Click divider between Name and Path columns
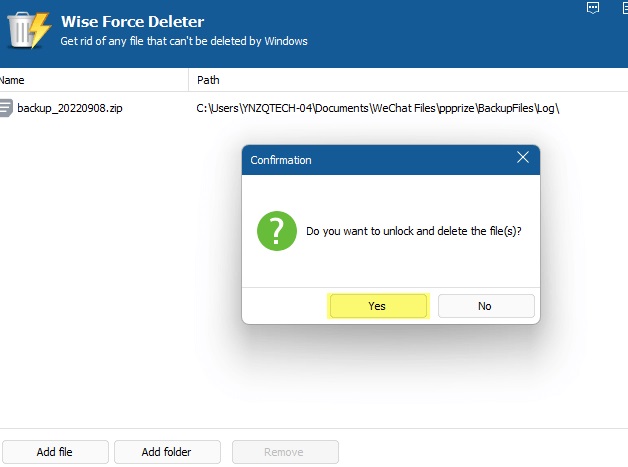The image size is (628, 467). pos(188,80)
